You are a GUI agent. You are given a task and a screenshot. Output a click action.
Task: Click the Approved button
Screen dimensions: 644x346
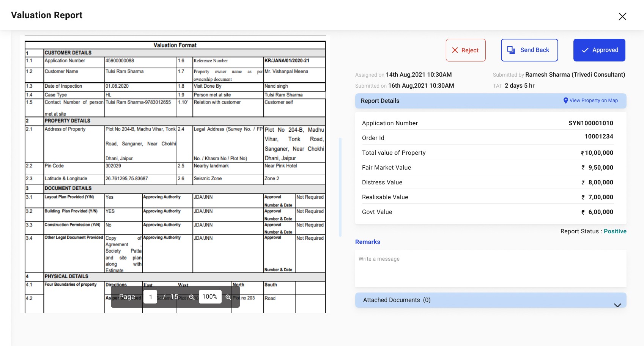click(x=599, y=50)
